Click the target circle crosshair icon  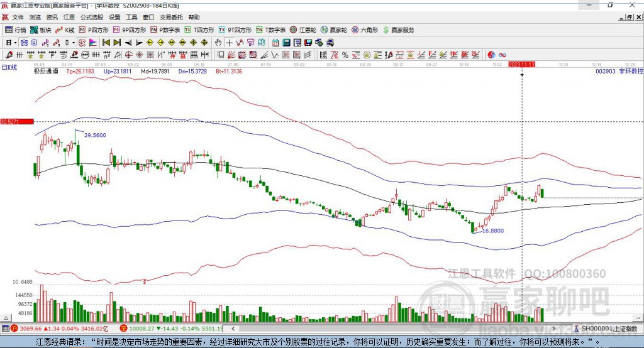coord(128,55)
